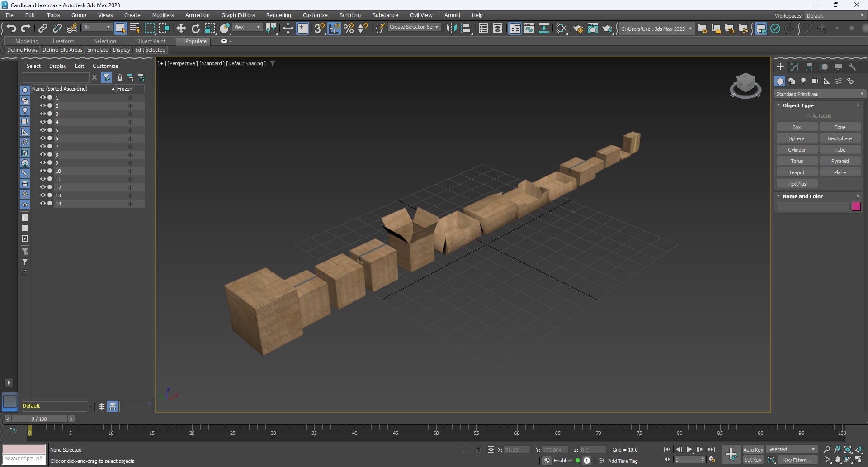
Task: Click the Pyramid primitive button
Action: coord(840,161)
